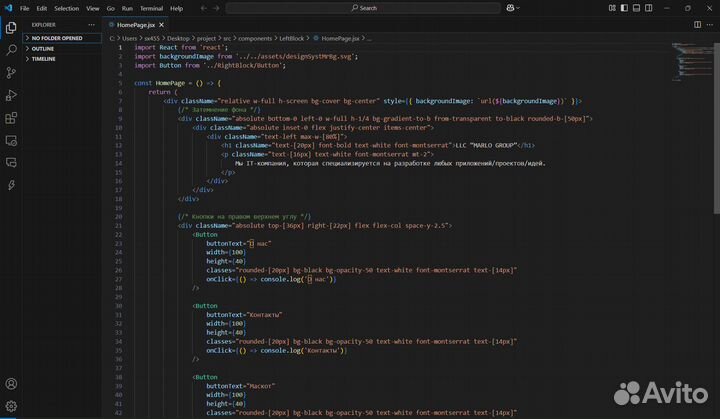The image size is (720, 419).
Task: Open the Selection menu
Action: point(67,8)
